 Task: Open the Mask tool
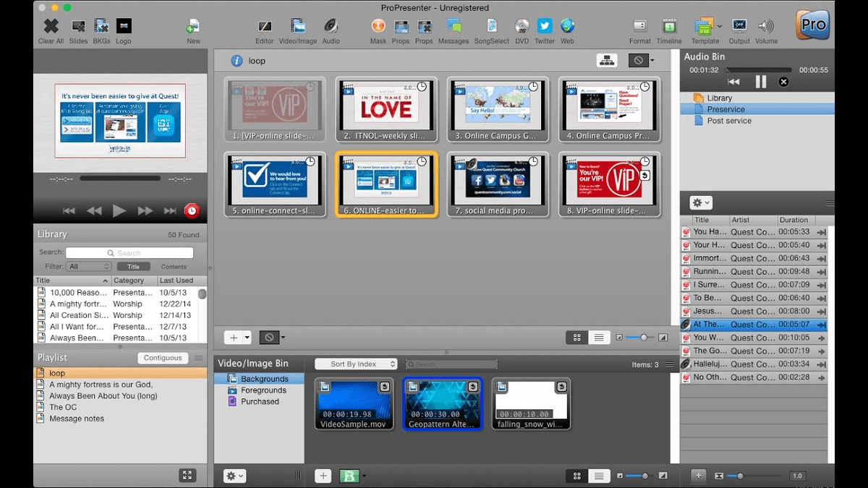pyautogui.click(x=378, y=27)
